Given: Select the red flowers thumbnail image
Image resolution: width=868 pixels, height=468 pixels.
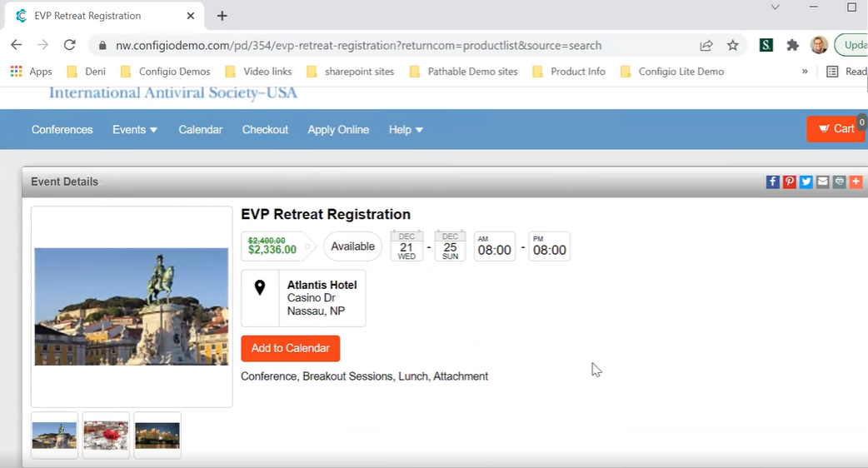Looking at the screenshot, I should click(106, 435).
